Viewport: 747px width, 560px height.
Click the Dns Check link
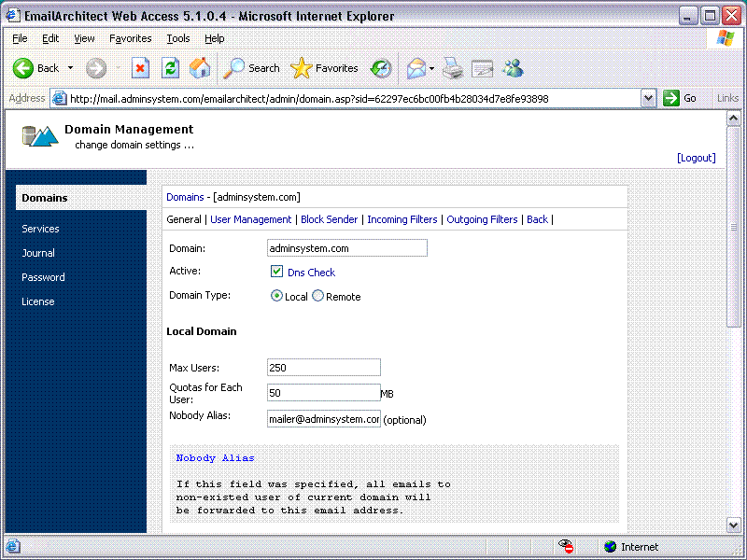click(x=311, y=273)
